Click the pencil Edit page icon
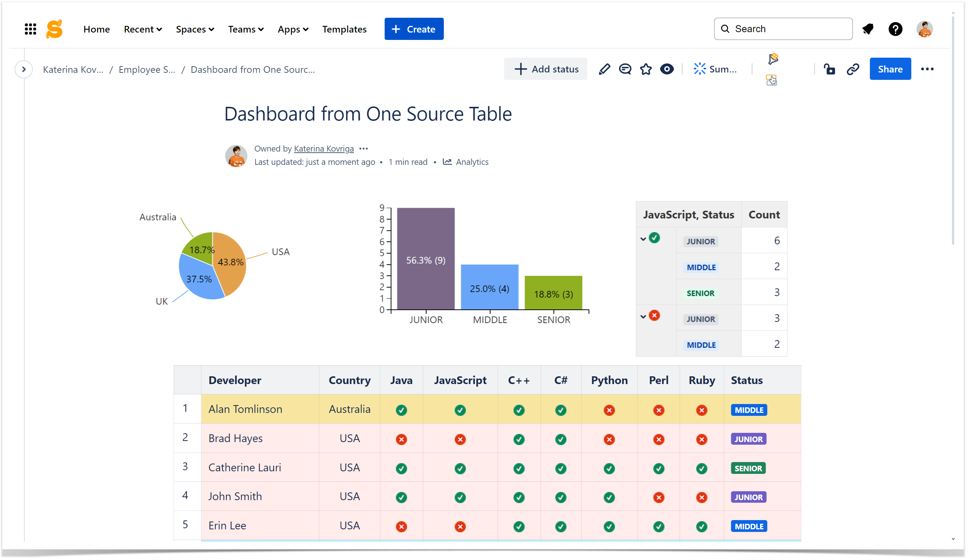969x560 pixels. click(x=604, y=69)
